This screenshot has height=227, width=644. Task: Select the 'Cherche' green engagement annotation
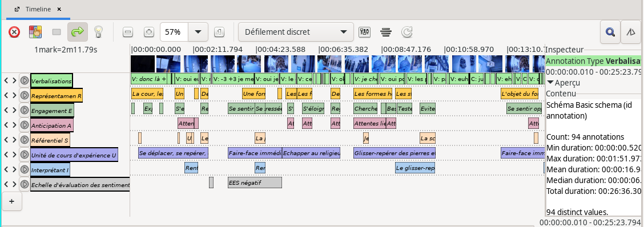pyautogui.click(x=365, y=109)
